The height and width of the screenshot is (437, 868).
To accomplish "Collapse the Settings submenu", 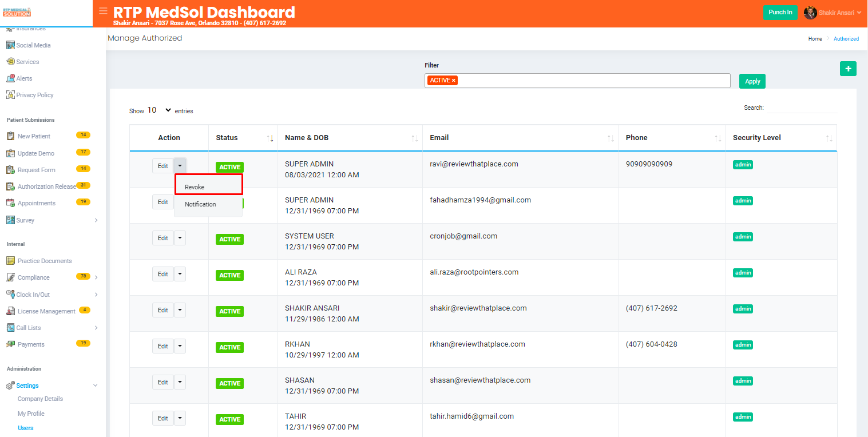I will coord(96,386).
